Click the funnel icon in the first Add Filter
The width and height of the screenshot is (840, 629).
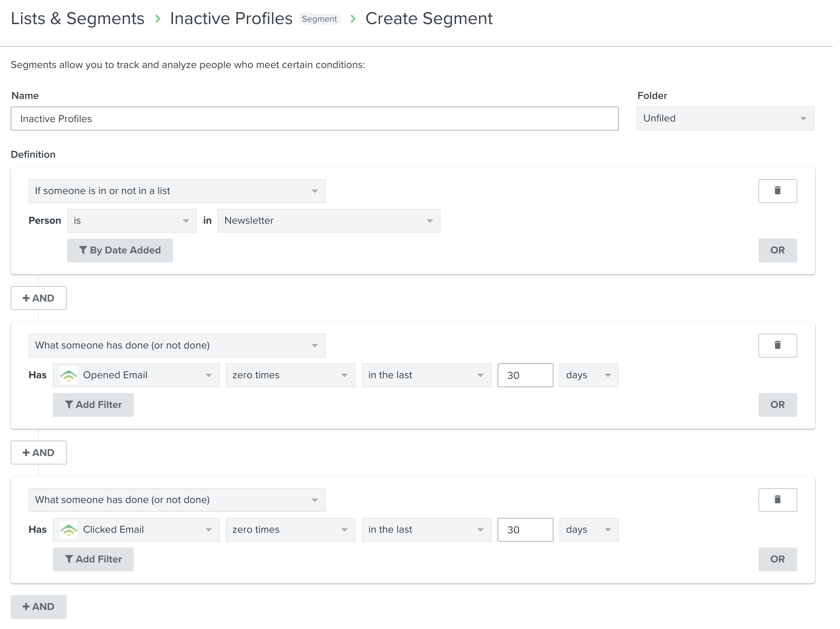click(69, 405)
